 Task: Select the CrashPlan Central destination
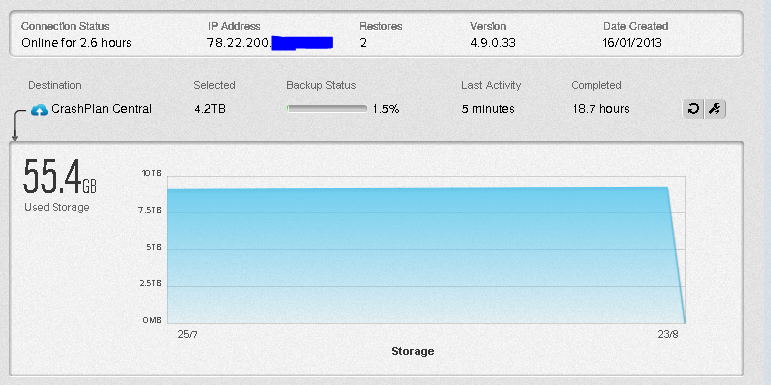pos(102,109)
